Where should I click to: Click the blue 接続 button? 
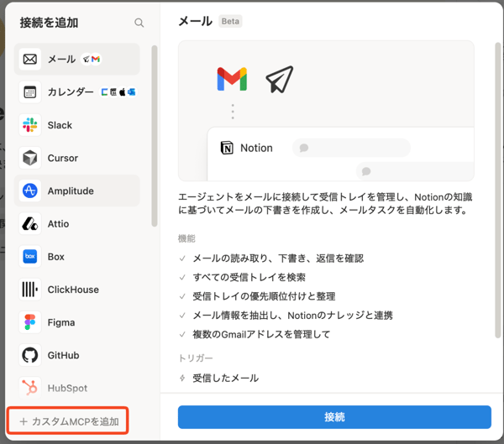[334, 417]
